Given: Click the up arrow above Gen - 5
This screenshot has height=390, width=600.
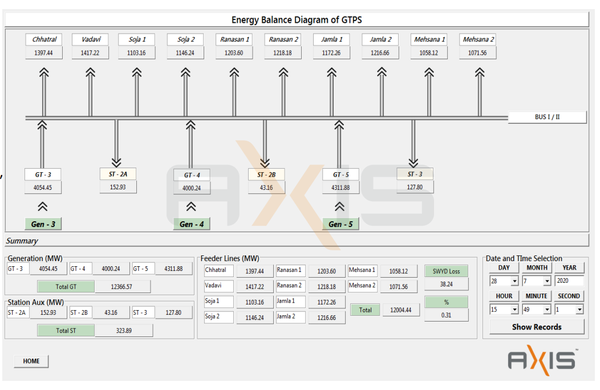Looking at the screenshot, I should (x=340, y=207).
